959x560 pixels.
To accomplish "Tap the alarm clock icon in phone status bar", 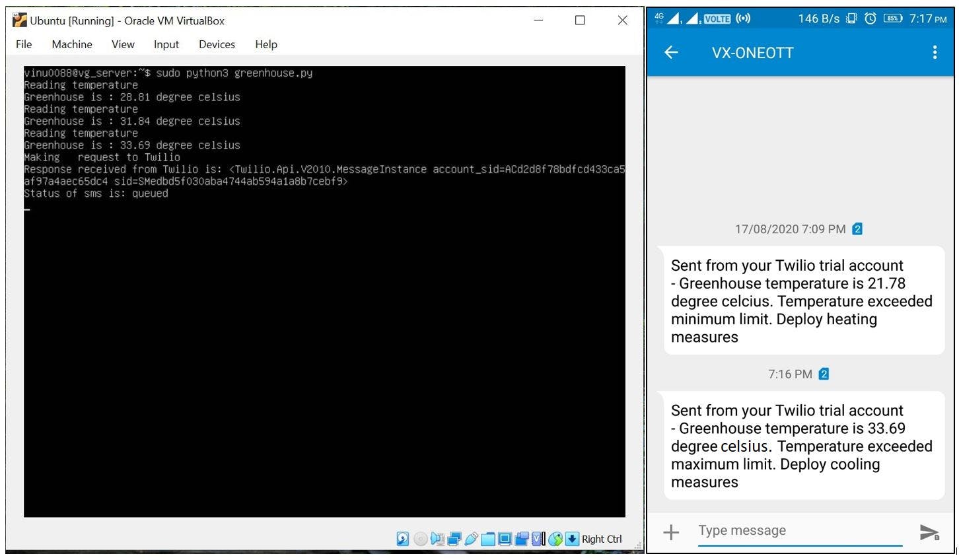I will (x=870, y=18).
